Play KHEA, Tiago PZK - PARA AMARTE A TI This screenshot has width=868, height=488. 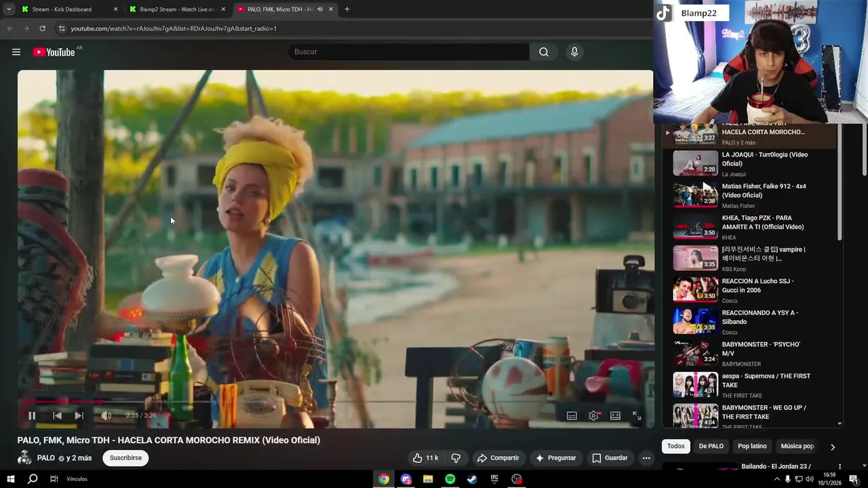pos(751,227)
